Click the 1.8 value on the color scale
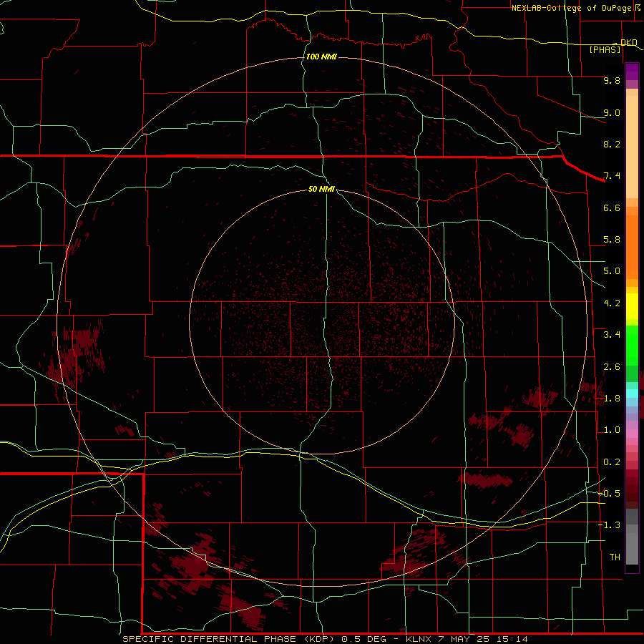The width and height of the screenshot is (644, 644). point(612,399)
